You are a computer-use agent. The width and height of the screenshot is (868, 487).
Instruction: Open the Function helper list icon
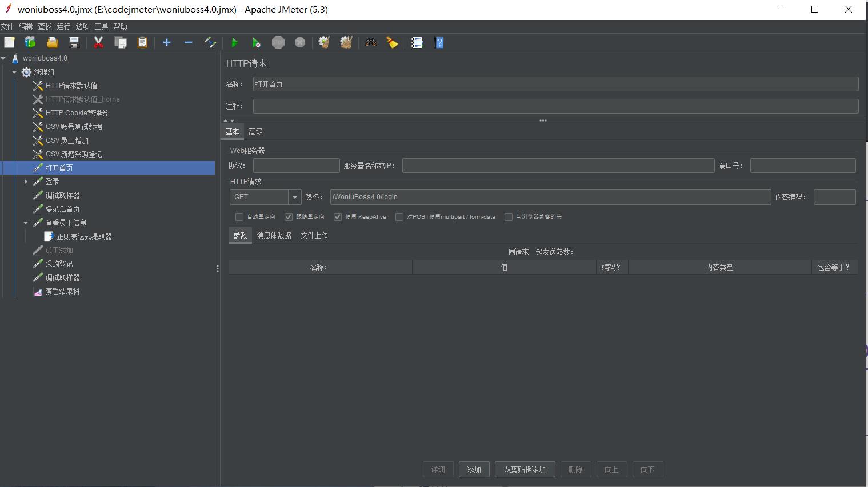(417, 42)
